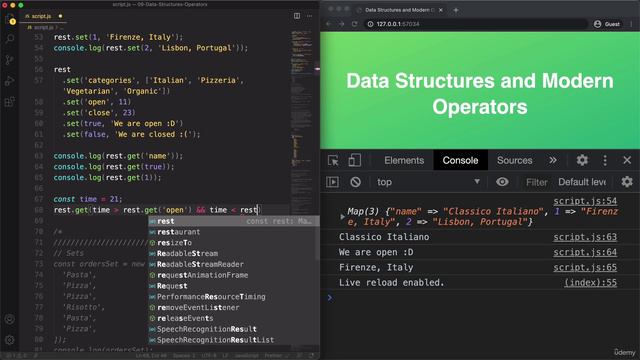
Task: Switch to the Elements tab in DevTools
Action: click(x=404, y=160)
